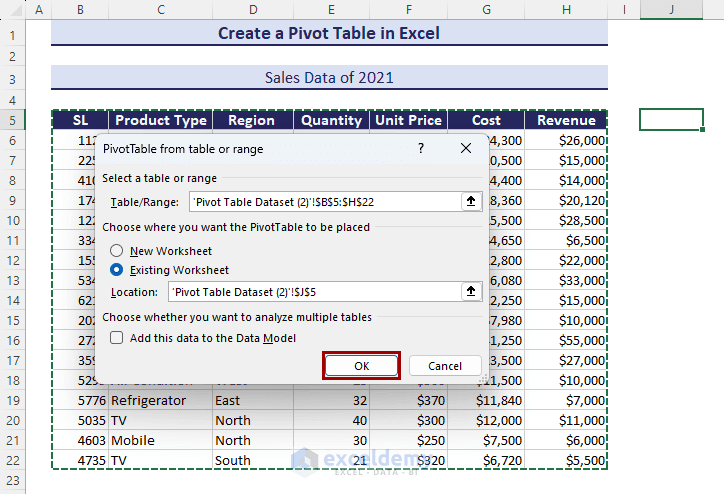Select row 23 header
Screen dimensions: 724x494
tap(12, 480)
